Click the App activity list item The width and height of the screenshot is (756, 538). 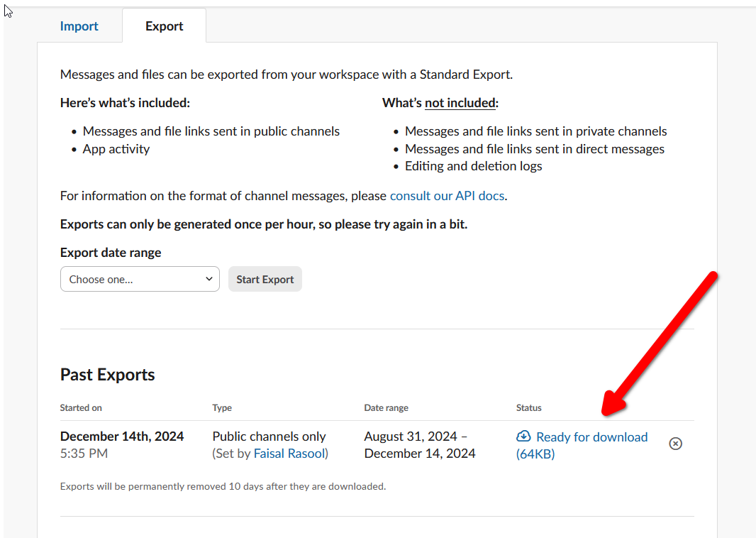(x=116, y=148)
